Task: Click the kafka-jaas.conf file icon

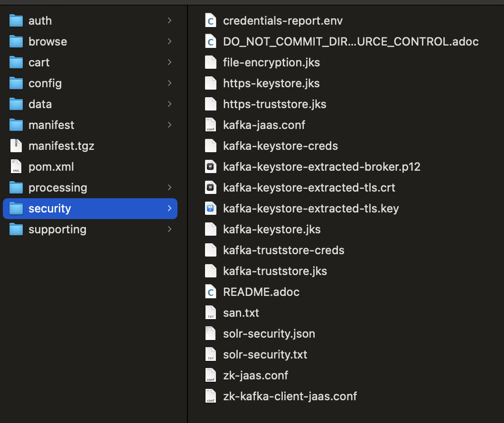Action: (x=211, y=125)
